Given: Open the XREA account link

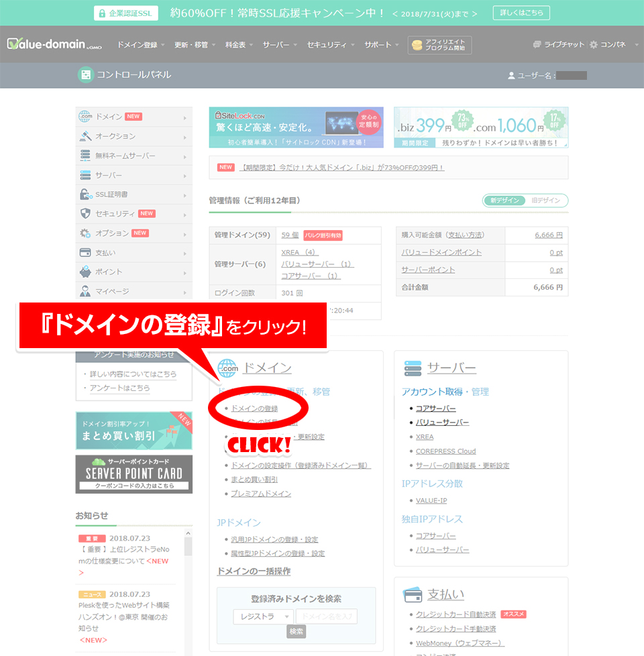Looking at the screenshot, I should pos(425,437).
